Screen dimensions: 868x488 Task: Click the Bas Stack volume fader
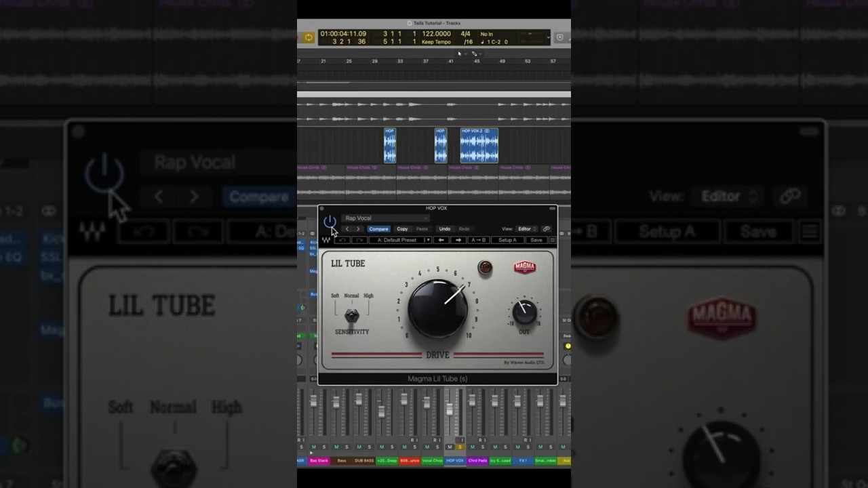[x=314, y=401]
